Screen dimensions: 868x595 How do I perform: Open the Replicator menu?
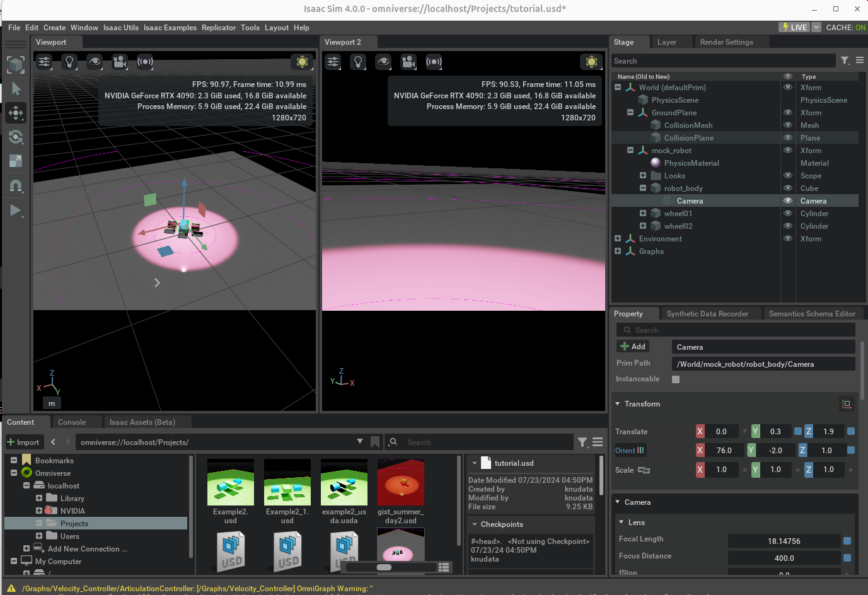(219, 28)
